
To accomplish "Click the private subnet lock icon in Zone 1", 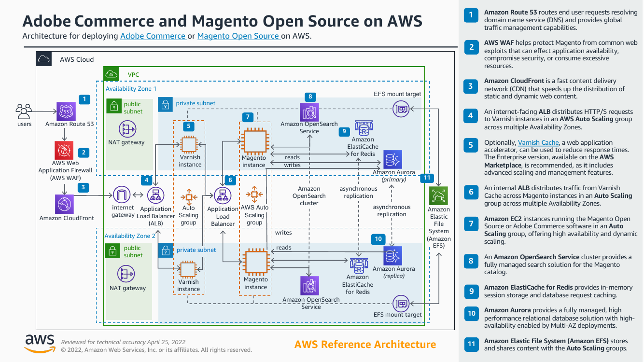I will (165, 104).
